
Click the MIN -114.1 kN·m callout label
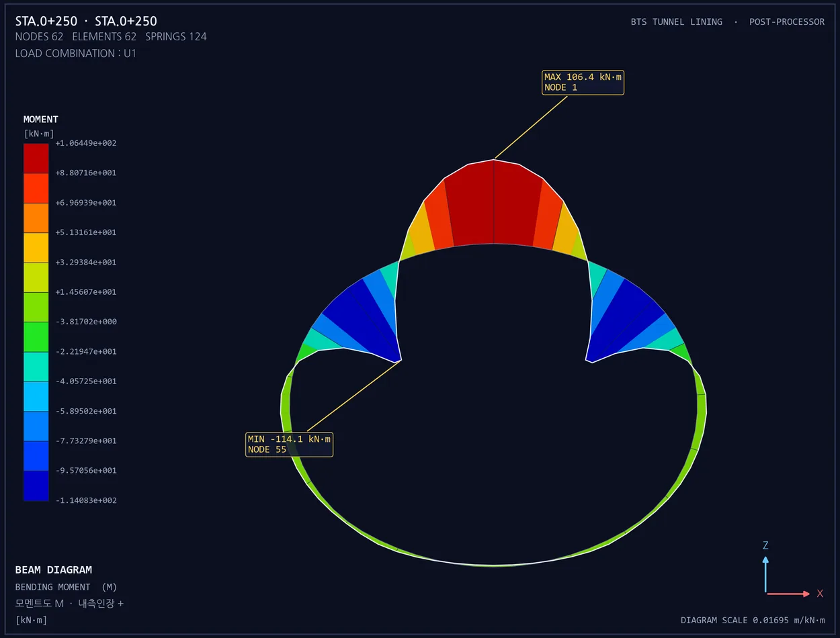click(x=290, y=445)
